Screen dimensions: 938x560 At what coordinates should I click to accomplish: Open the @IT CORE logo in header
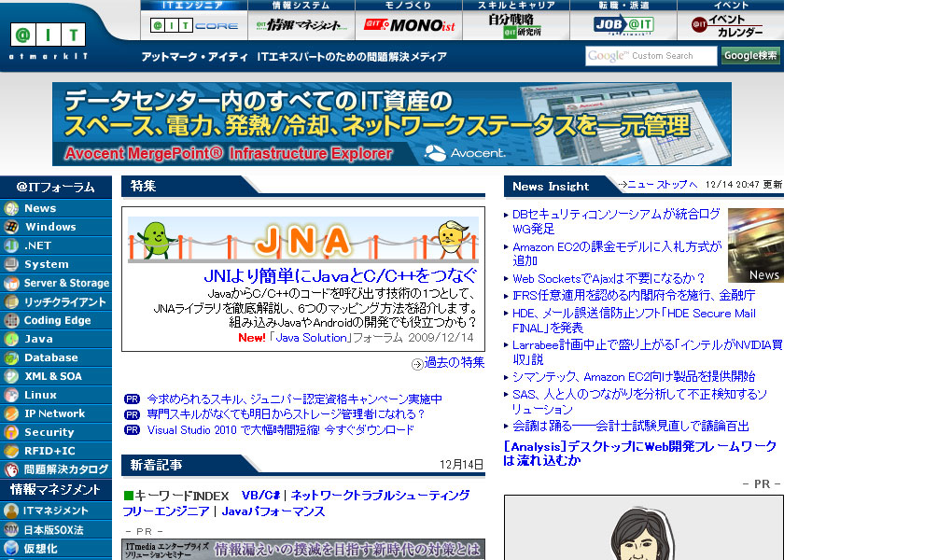193,25
